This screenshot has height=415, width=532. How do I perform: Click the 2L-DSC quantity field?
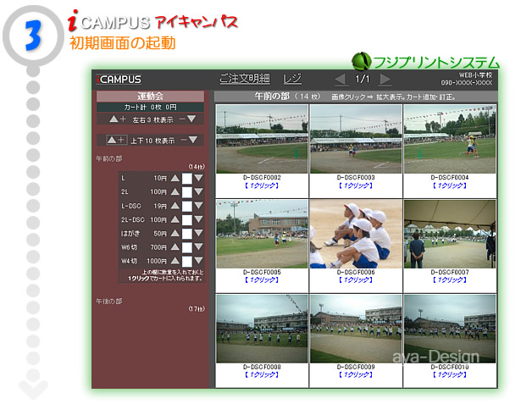(187, 220)
